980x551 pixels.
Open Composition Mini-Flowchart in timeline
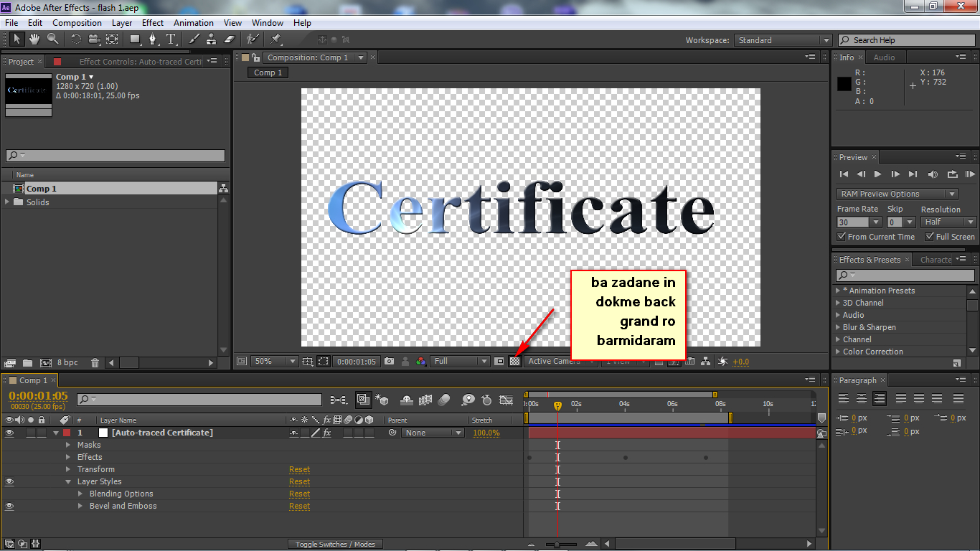point(339,400)
